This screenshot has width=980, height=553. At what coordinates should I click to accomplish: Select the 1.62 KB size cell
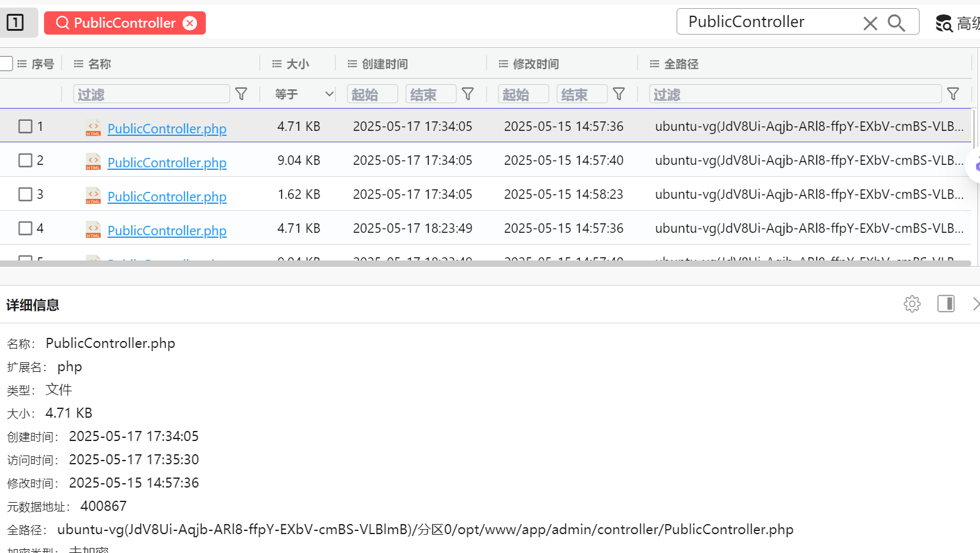pyautogui.click(x=299, y=194)
